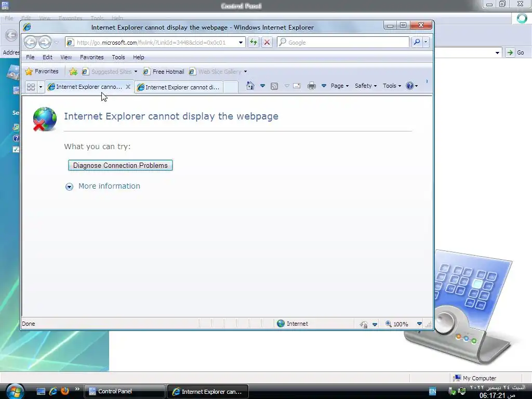Click Back arrow in Control Panel window

(11, 35)
